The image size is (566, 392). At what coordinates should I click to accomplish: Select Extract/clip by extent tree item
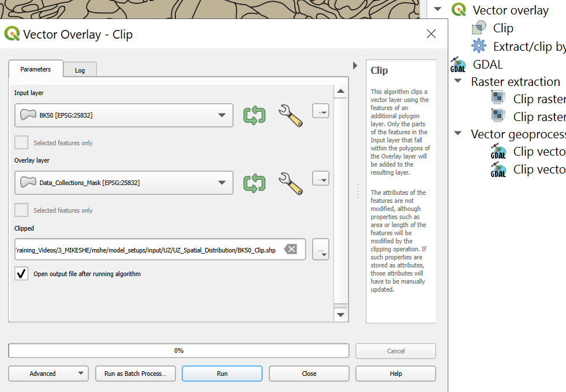point(529,47)
